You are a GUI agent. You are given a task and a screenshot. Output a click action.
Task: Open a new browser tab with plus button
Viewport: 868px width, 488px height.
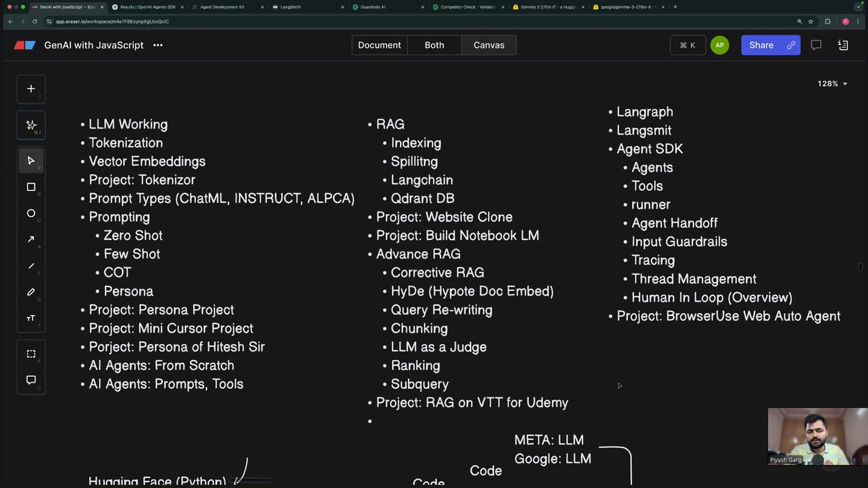(675, 7)
